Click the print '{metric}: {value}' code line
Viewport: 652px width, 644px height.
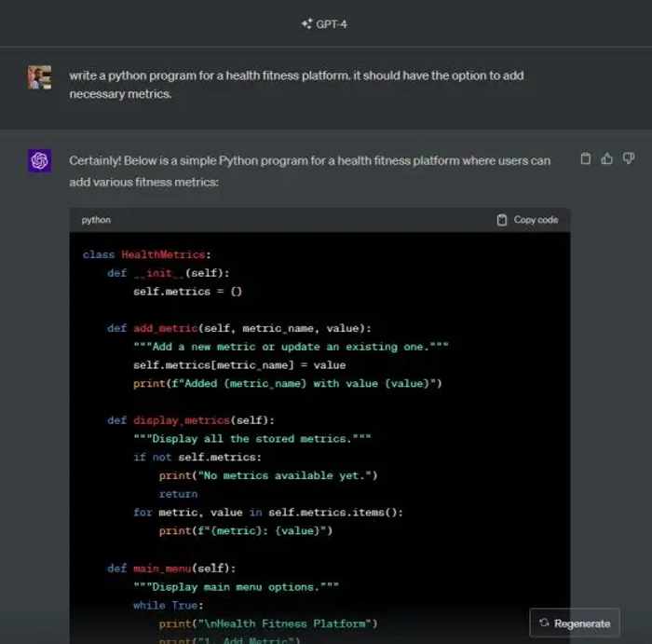[x=246, y=530]
